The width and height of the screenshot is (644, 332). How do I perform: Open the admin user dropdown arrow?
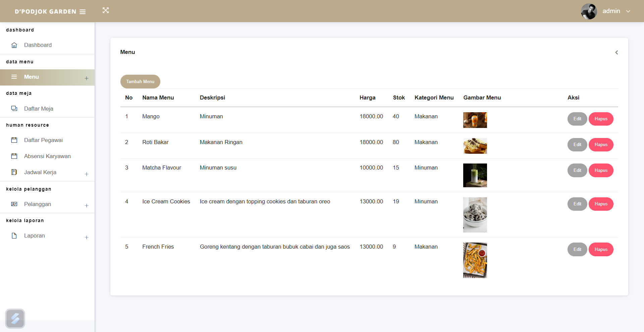[x=628, y=11]
